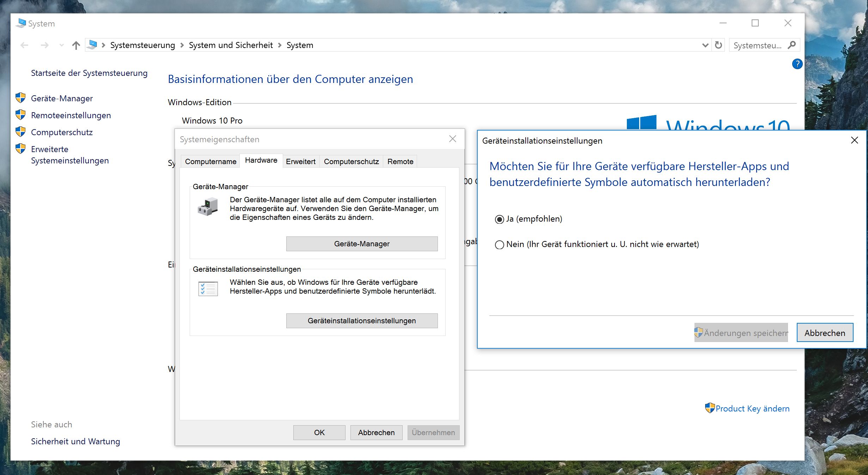Select the Hardware tab

coord(261,160)
